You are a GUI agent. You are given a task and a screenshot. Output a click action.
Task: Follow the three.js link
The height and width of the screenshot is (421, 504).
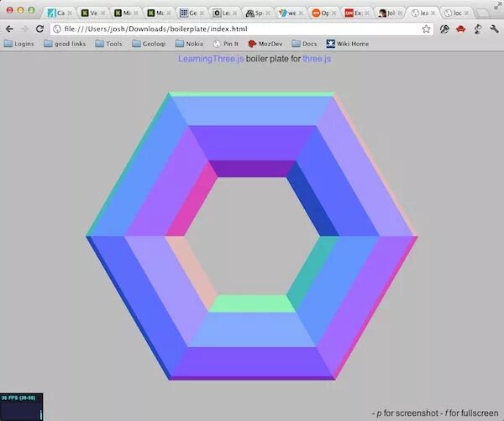click(317, 59)
